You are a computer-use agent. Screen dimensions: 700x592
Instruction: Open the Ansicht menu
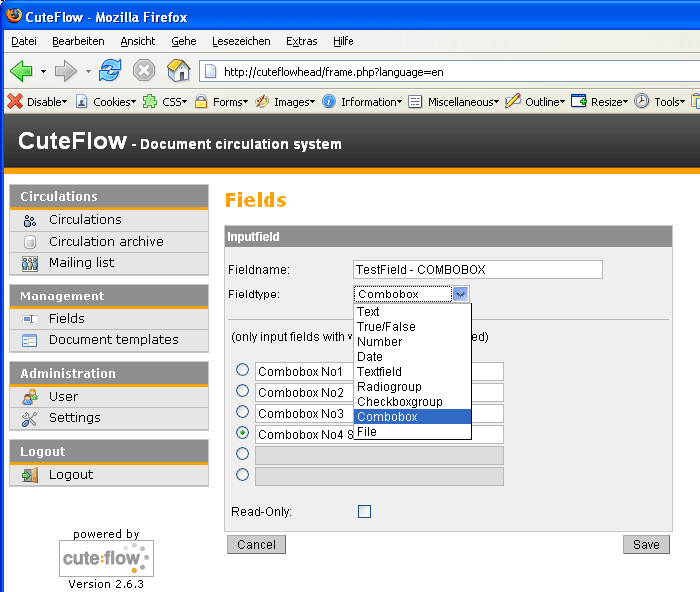coord(138,41)
